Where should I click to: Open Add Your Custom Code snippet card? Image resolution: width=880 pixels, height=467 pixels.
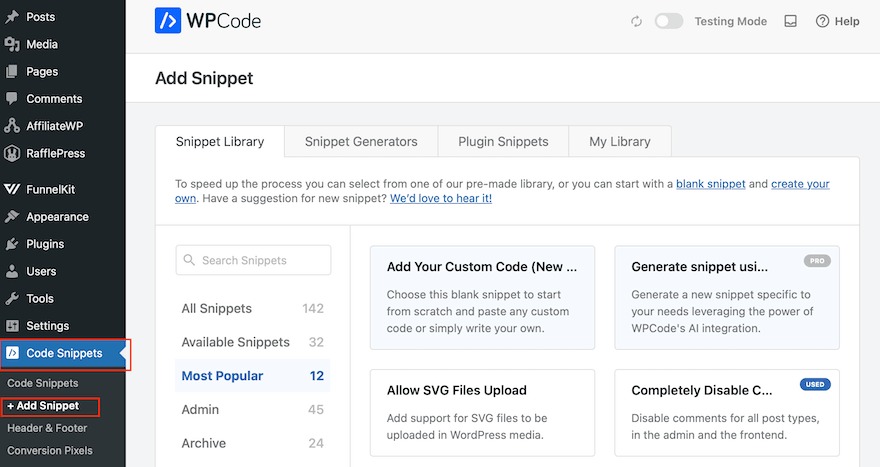482,297
